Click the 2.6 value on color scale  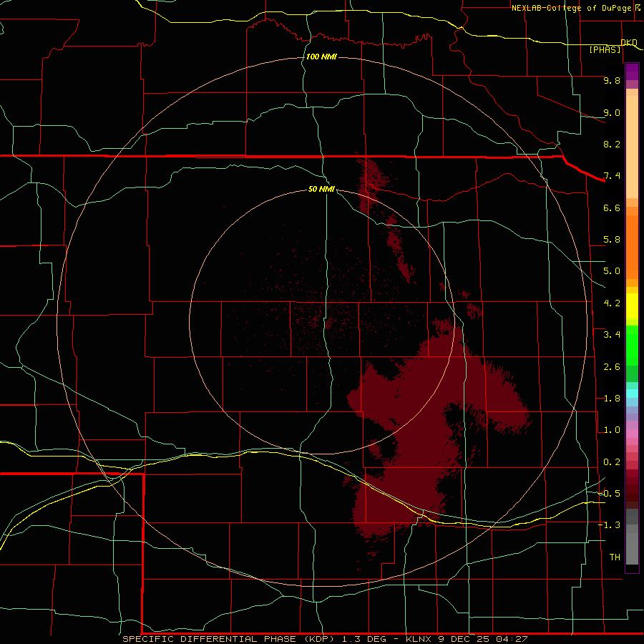(612, 367)
